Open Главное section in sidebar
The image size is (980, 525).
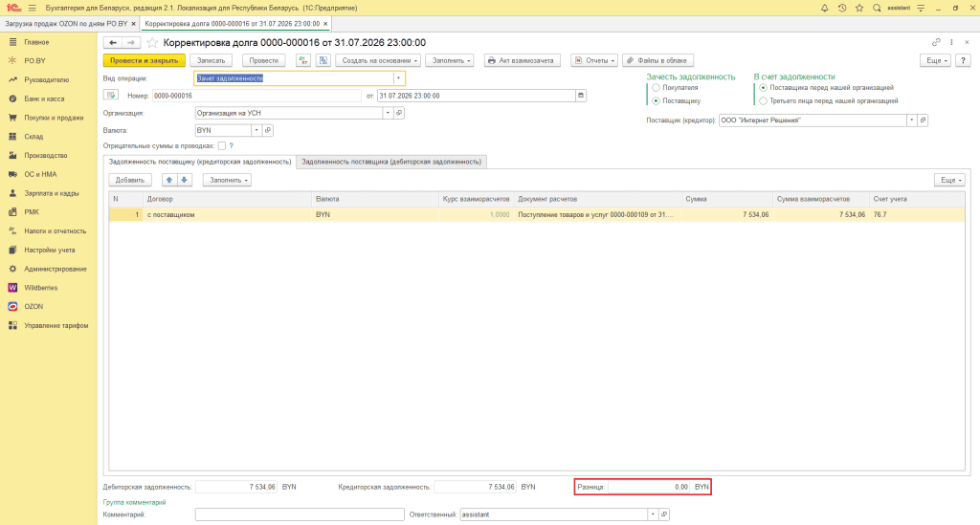coord(36,42)
